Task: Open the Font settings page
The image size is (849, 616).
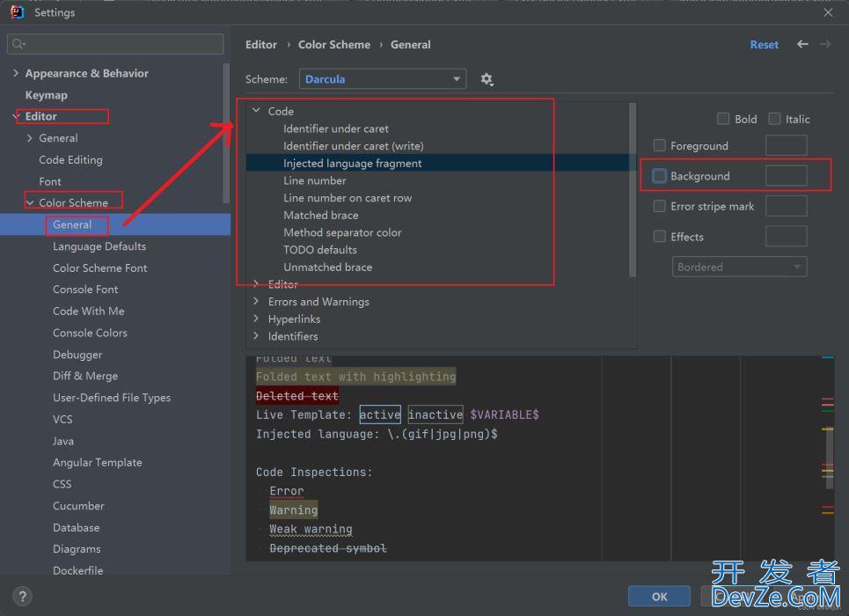Action: click(50, 181)
